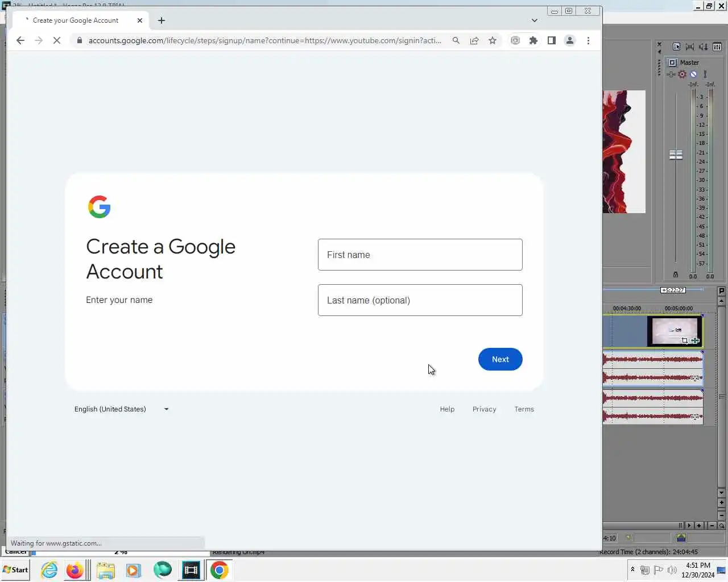Toggle the Master mute icon in Vegas
This screenshot has height=582, width=728.
pos(693,74)
